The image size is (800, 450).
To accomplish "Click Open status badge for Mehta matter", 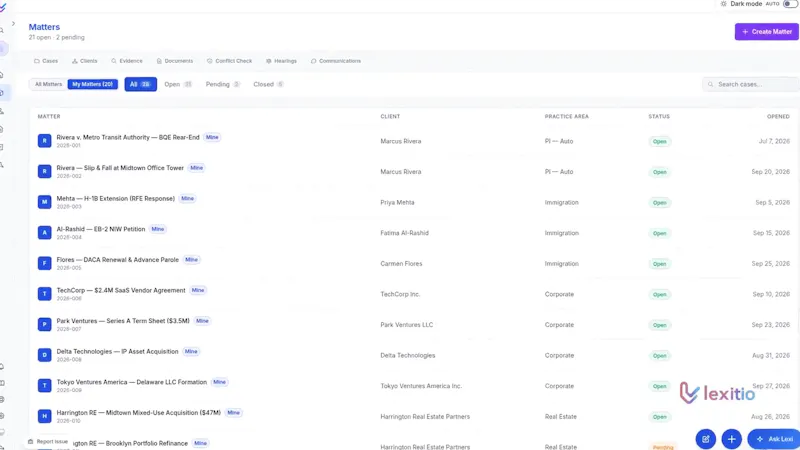I will click(659, 203).
